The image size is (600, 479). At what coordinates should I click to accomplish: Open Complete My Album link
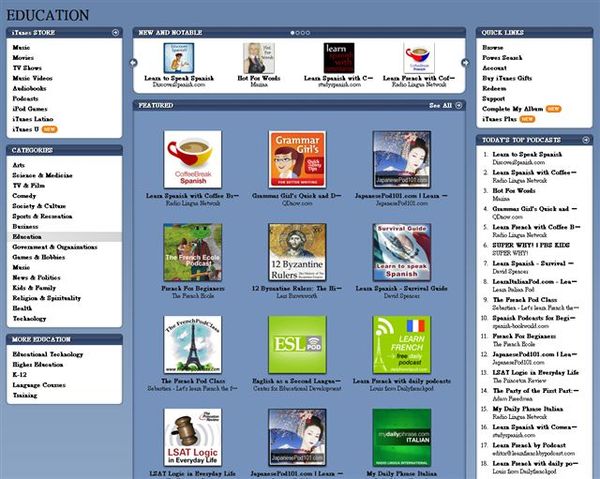512,109
